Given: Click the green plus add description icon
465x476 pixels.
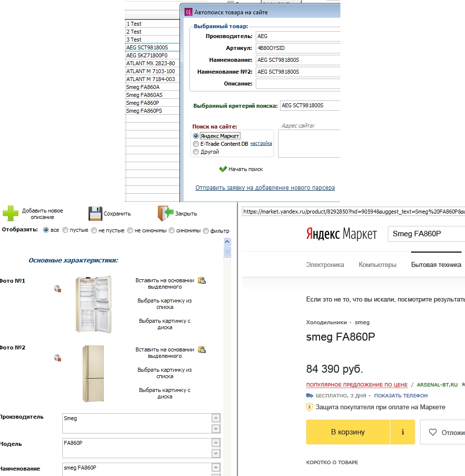Looking at the screenshot, I should pyautogui.click(x=10, y=213).
